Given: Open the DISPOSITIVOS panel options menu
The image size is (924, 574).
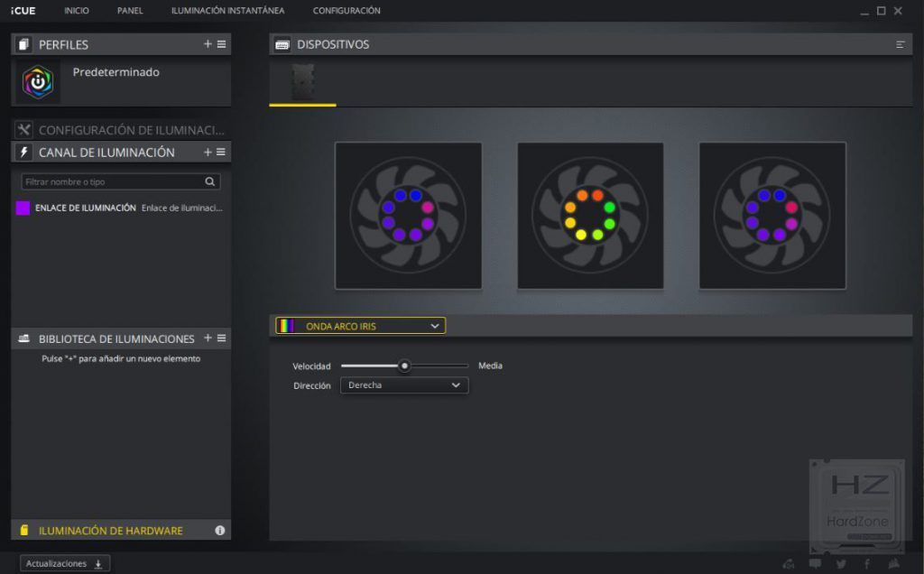Looking at the screenshot, I should coord(900,45).
